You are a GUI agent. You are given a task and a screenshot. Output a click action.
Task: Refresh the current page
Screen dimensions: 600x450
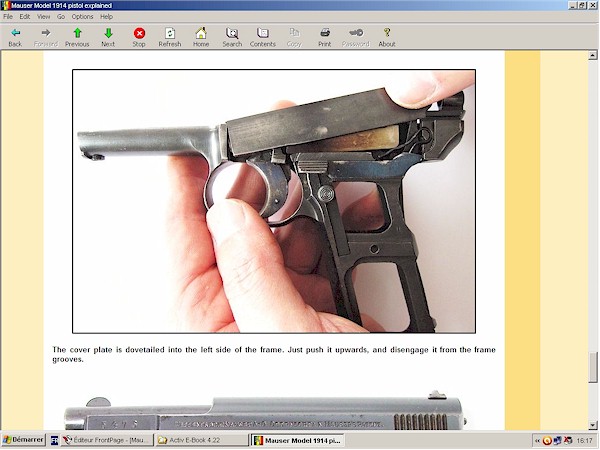(x=170, y=37)
